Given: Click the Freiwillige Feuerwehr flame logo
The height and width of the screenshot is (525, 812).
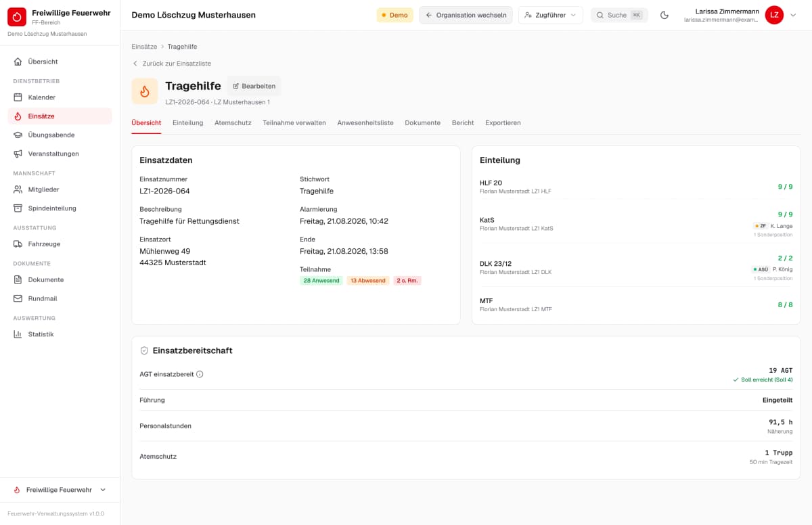Looking at the screenshot, I should (x=17, y=17).
